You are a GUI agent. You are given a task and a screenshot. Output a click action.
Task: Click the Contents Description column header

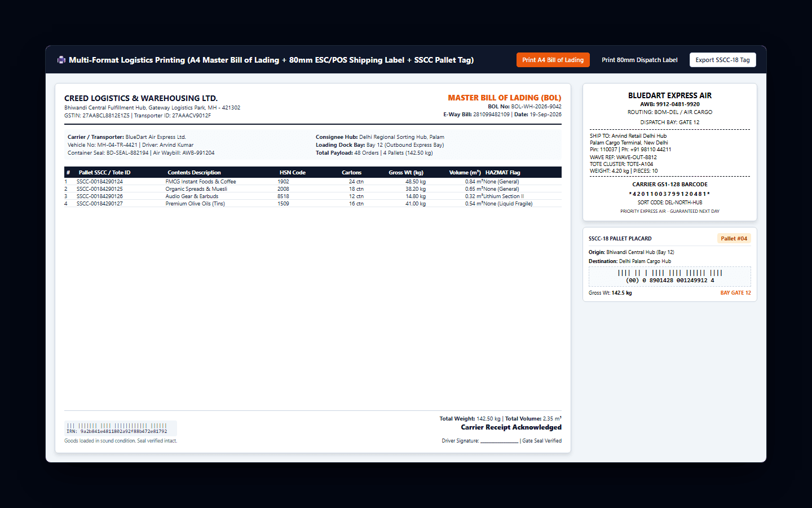tap(194, 173)
